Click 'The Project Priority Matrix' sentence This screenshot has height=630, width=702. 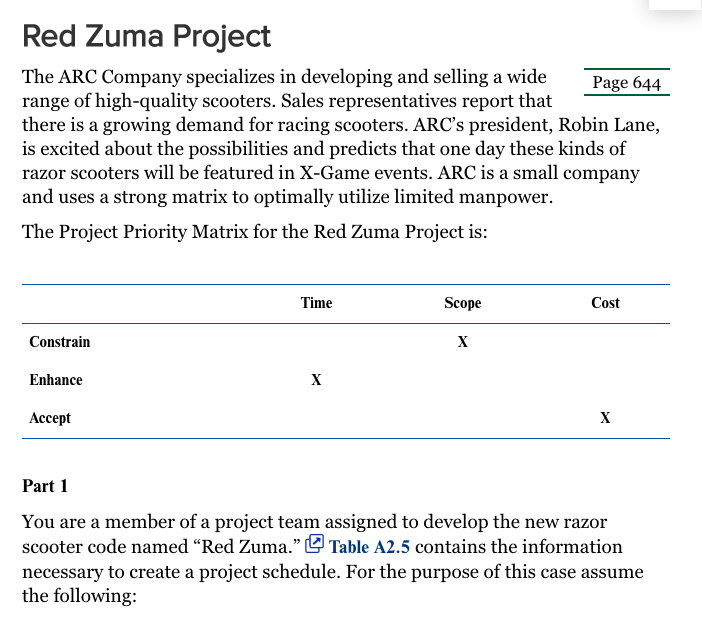(x=255, y=232)
